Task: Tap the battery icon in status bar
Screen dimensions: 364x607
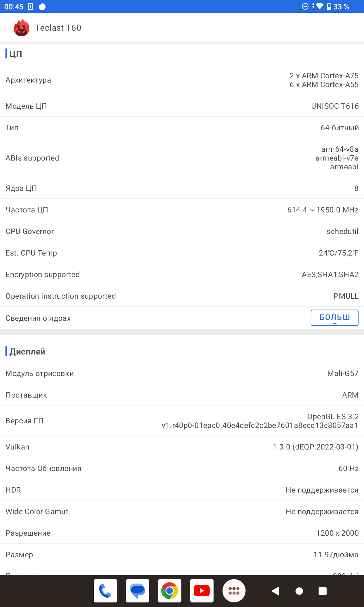Action: coord(329,6)
